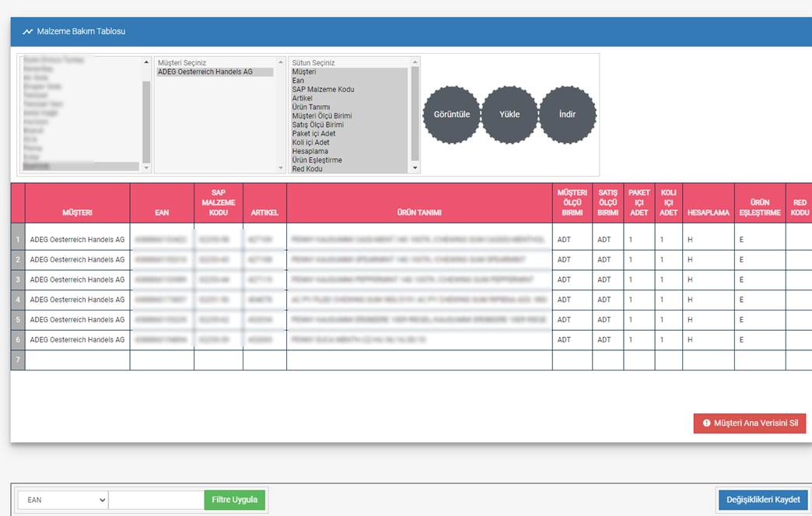Screen dimensions: 812x516
Task: Apply filter with Filtre Uygula
Action: click(235, 500)
